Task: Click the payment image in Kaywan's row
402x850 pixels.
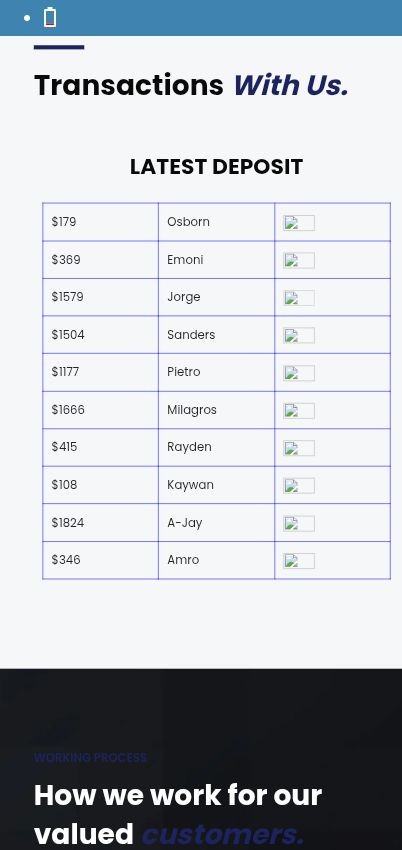Action: (299, 486)
